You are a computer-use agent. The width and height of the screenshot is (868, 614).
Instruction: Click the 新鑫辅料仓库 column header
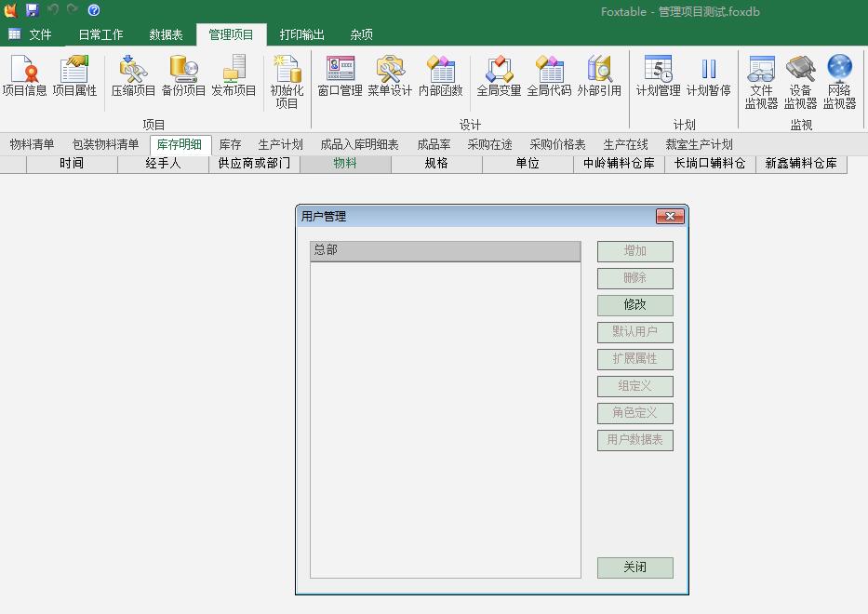tap(801, 164)
